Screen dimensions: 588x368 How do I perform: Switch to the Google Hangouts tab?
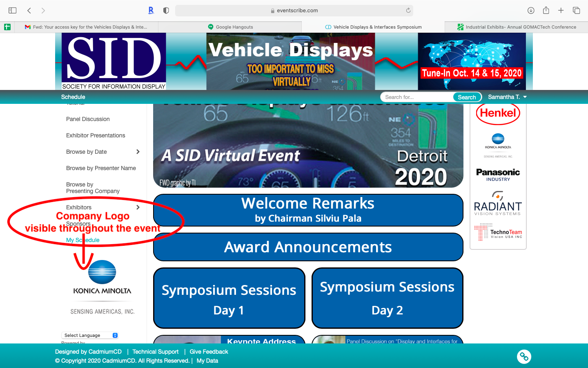(x=230, y=27)
